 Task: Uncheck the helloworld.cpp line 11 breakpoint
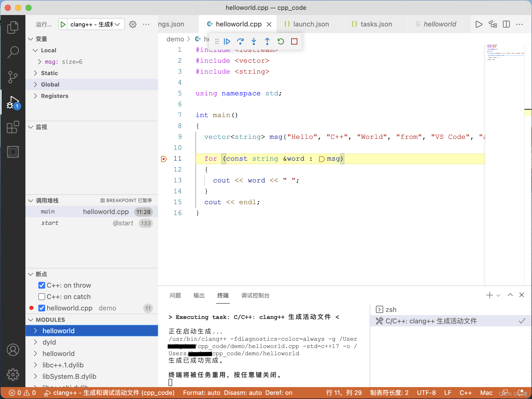pyautogui.click(x=42, y=308)
